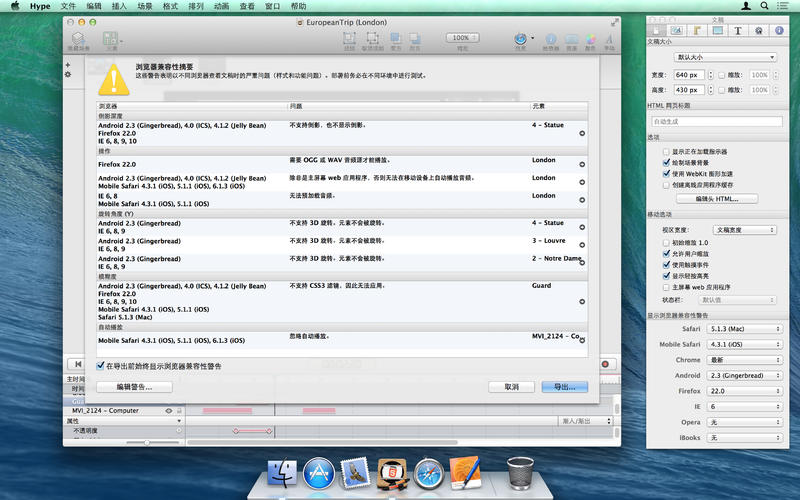The width and height of the screenshot is (800, 500).
Task: Launch Safari from the Dock
Action: [429, 472]
